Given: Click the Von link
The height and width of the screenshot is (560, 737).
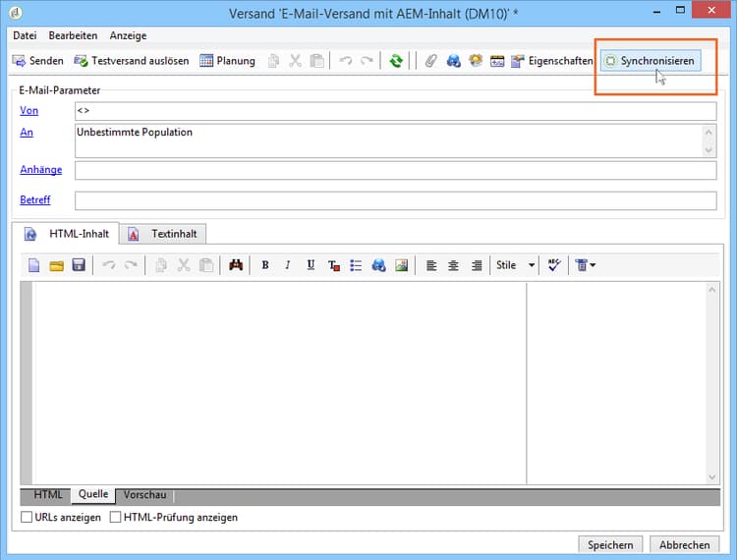Looking at the screenshot, I should point(29,110).
